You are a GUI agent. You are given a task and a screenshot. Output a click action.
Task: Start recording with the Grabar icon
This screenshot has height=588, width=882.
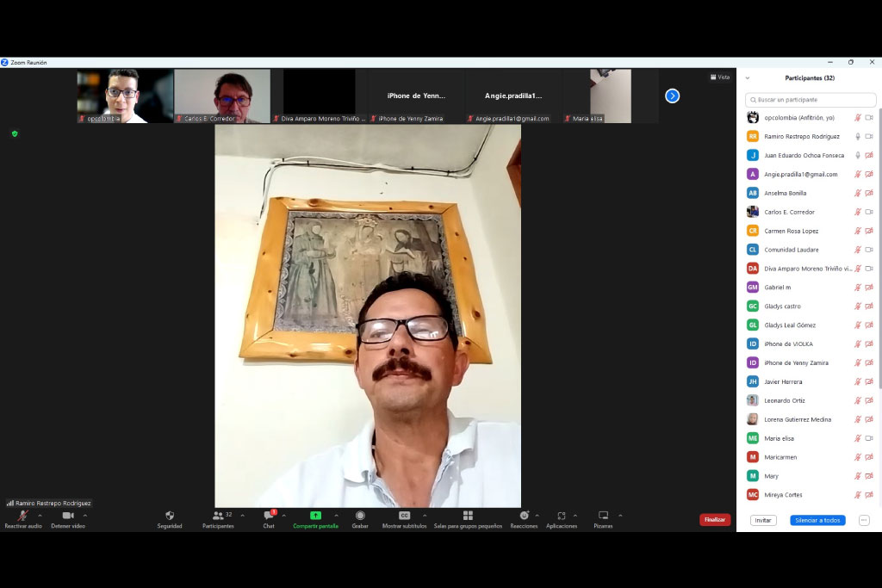click(x=360, y=515)
